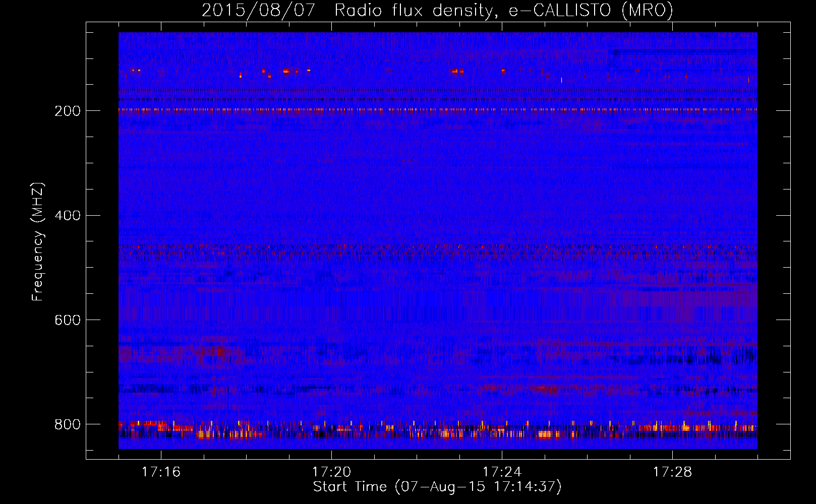Click the 600 frequency tick label
This screenshot has height=504, width=816.
[68, 321]
